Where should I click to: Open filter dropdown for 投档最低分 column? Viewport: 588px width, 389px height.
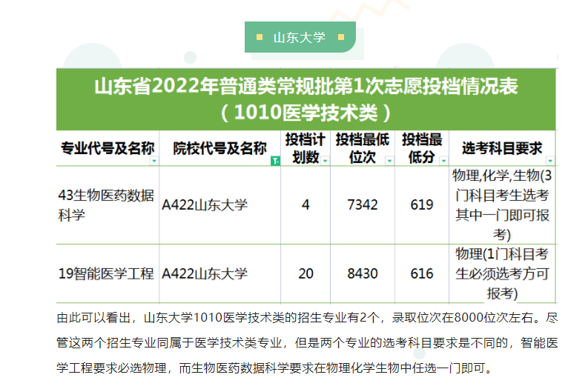443,161
